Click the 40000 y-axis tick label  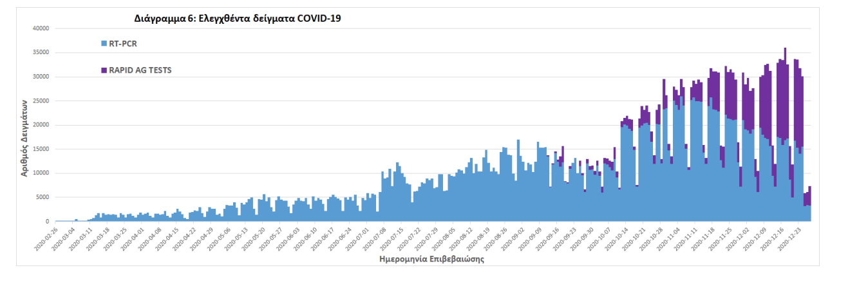click(40, 28)
